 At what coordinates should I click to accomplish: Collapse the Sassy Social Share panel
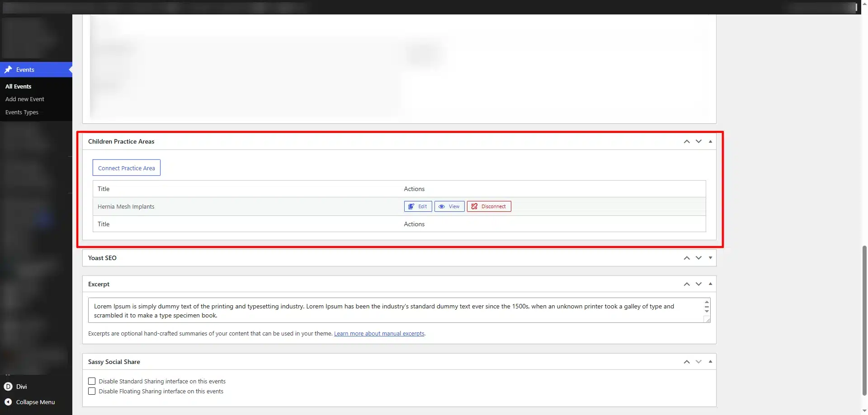click(x=710, y=362)
